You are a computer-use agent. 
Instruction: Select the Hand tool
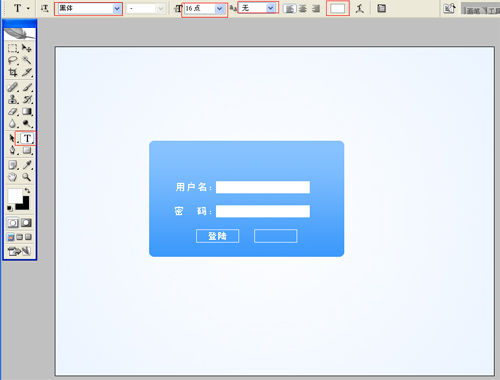click(x=13, y=177)
